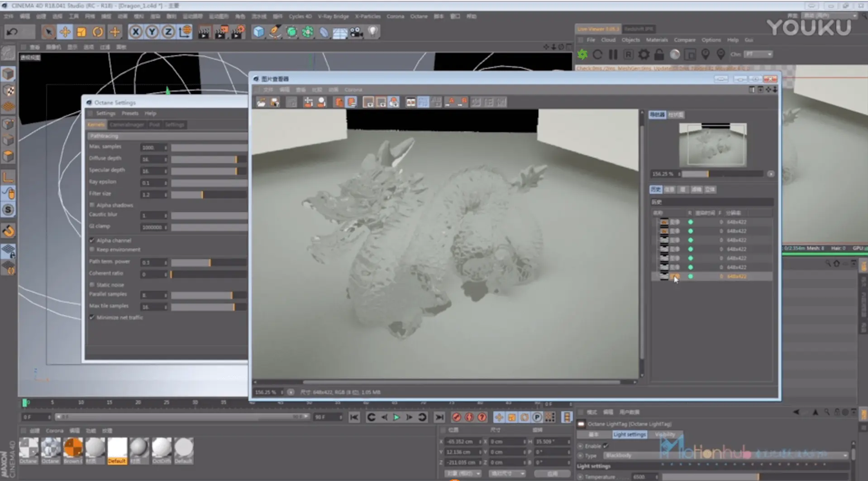This screenshot has width=868, height=481.
Task: Click Save image icon in Picture Viewer
Action: [275, 102]
